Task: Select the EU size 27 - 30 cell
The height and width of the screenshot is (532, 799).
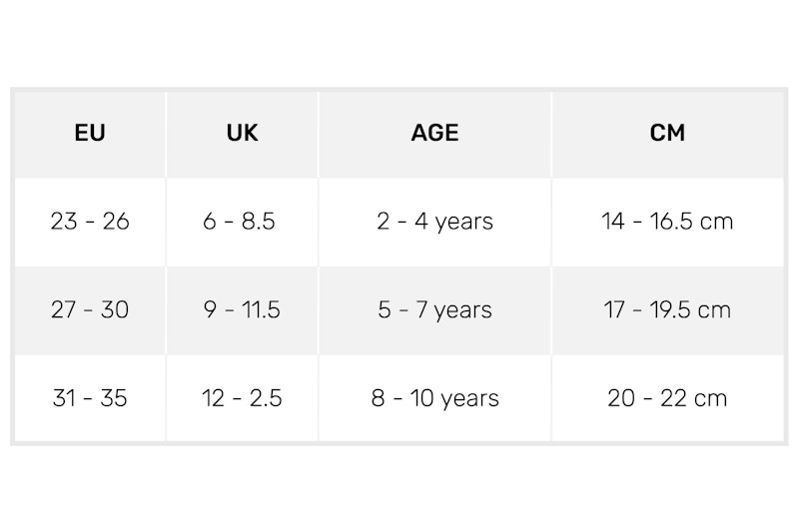Action: (90, 310)
